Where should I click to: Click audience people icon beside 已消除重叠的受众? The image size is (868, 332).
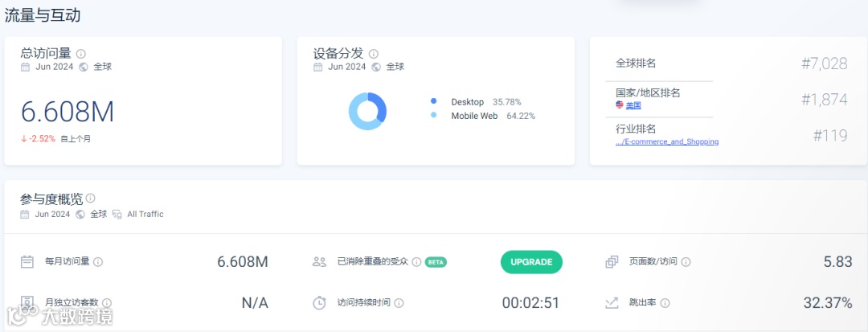pyautogui.click(x=319, y=262)
